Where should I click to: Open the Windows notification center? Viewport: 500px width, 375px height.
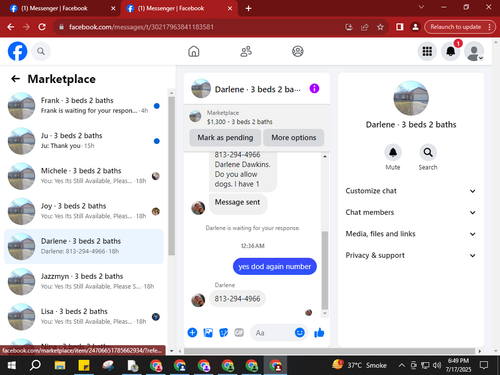click(484, 365)
